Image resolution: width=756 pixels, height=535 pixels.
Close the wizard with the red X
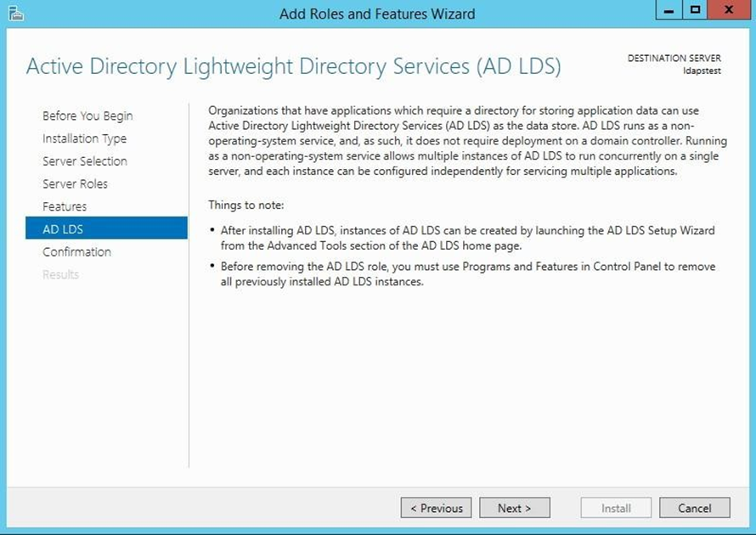point(730,11)
